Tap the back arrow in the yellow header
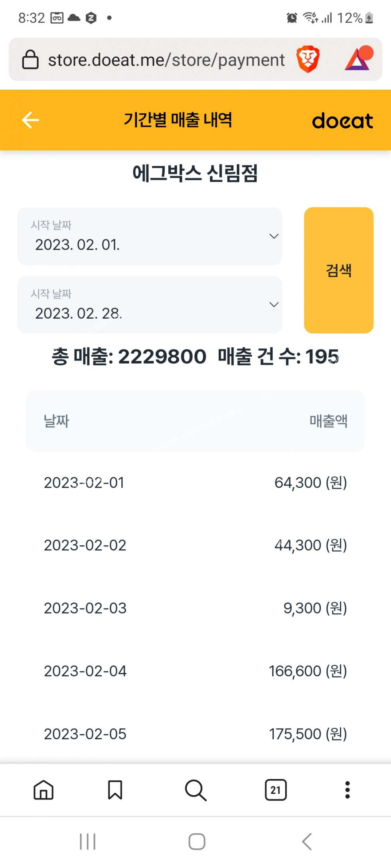This screenshot has width=391, height=868. coord(30,120)
